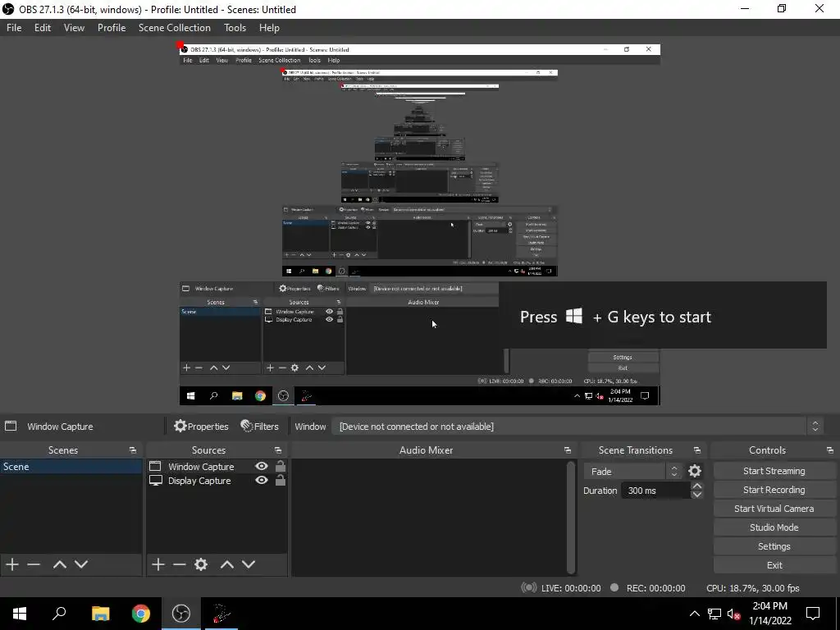Pop out the Sources dock
Screen dimensions: 840x630
click(x=278, y=450)
